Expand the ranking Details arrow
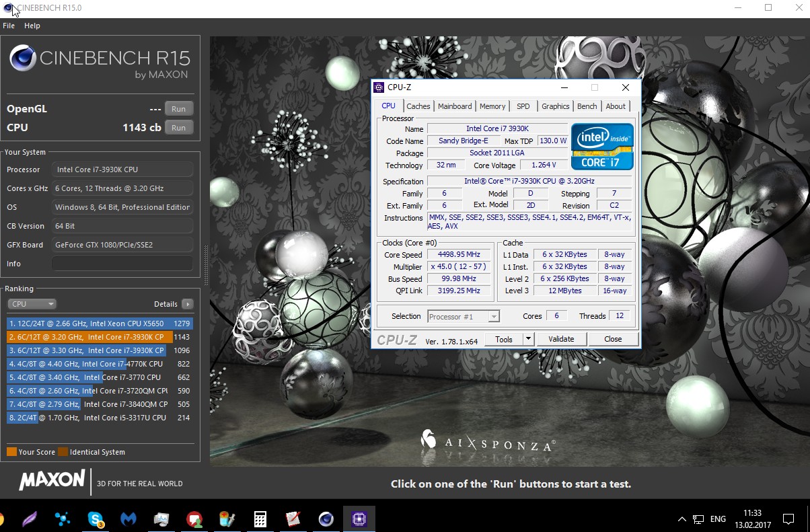This screenshot has width=810, height=532. coord(187,304)
